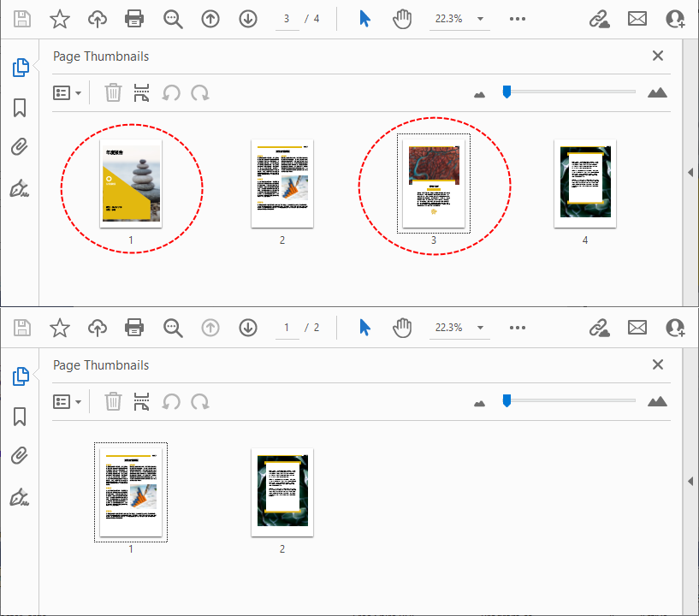Open thumbnail options menu in upper panel
The image size is (699, 616).
pyautogui.click(x=67, y=93)
